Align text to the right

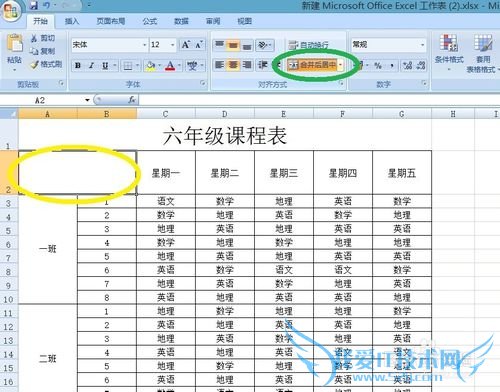pyautogui.click(x=247, y=65)
